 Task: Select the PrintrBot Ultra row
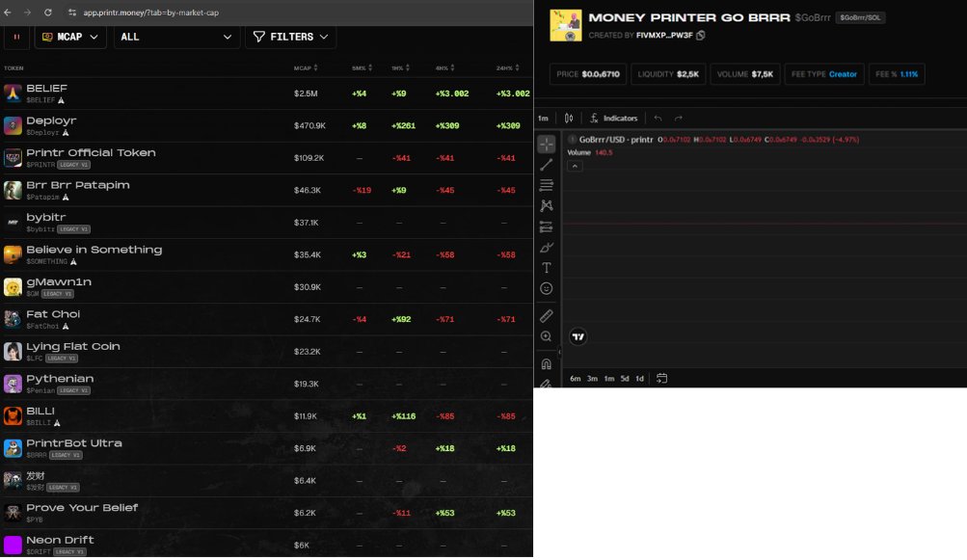click(266, 448)
